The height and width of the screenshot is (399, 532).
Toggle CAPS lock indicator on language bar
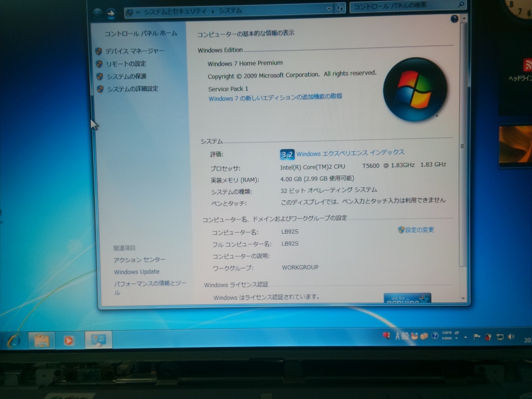[446, 333]
